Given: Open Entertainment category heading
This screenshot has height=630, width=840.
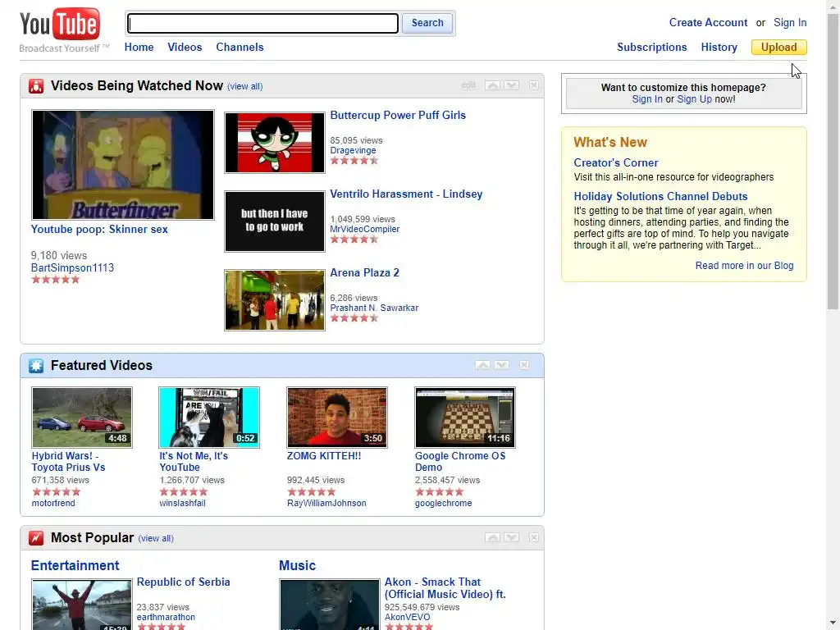Looking at the screenshot, I should [75, 566].
